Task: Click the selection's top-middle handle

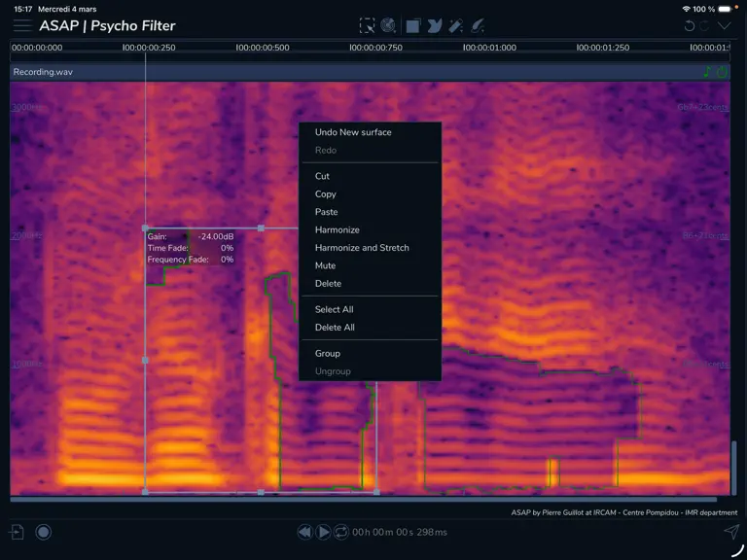Action: coord(261,228)
